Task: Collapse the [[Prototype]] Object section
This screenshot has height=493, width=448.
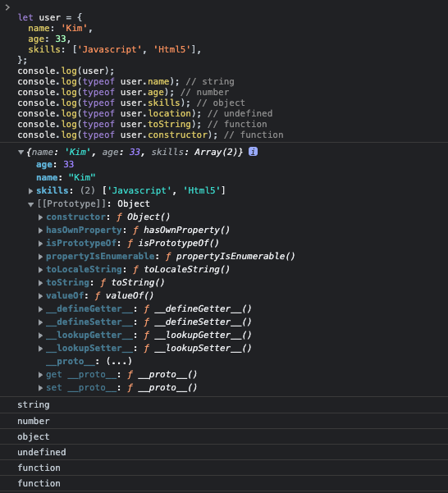Action: click(30, 204)
